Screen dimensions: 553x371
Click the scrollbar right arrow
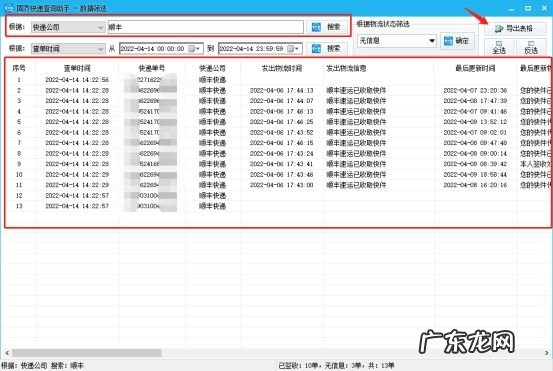tap(546, 353)
